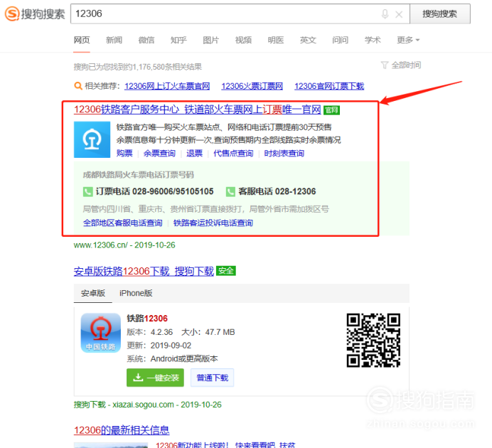Open the 12306的最新相关信息 result title
This screenshot has height=448, width=492.
122,430
